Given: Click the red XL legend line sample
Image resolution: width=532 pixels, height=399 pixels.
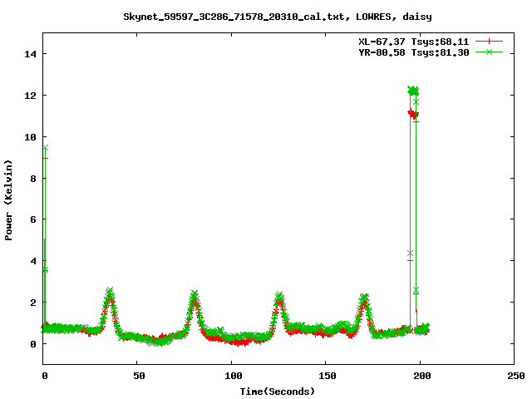Looking at the screenshot, I should pos(489,42).
